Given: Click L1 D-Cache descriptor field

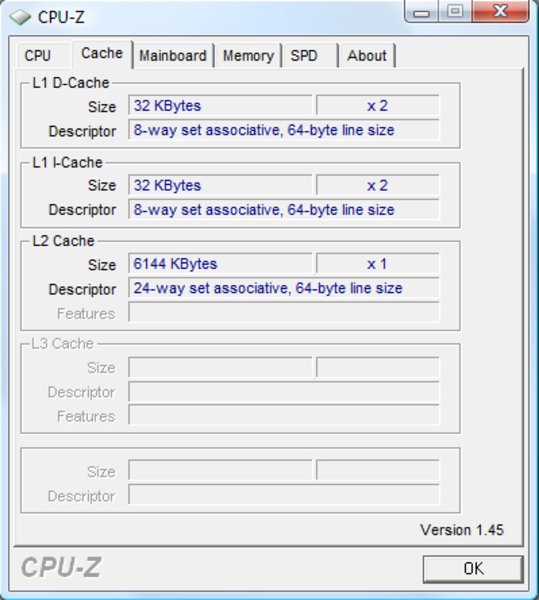Looking at the screenshot, I should pyautogui.click(x=283, y=130).
